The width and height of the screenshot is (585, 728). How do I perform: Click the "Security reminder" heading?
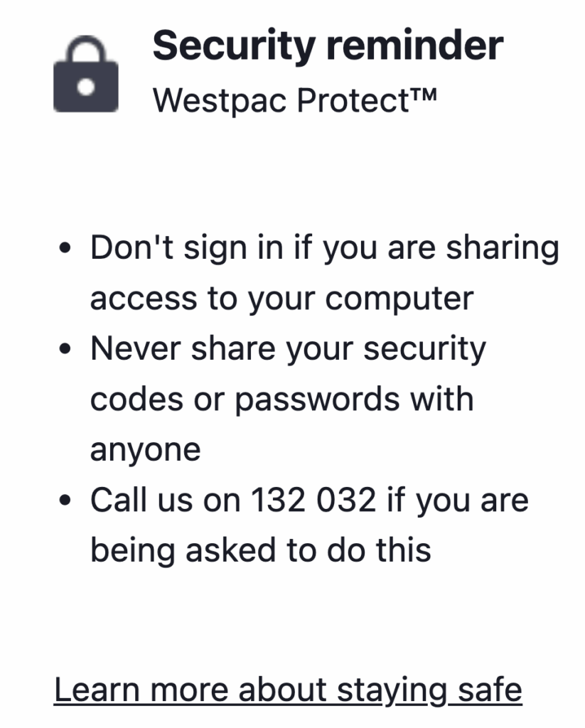(x=328, y=45)
